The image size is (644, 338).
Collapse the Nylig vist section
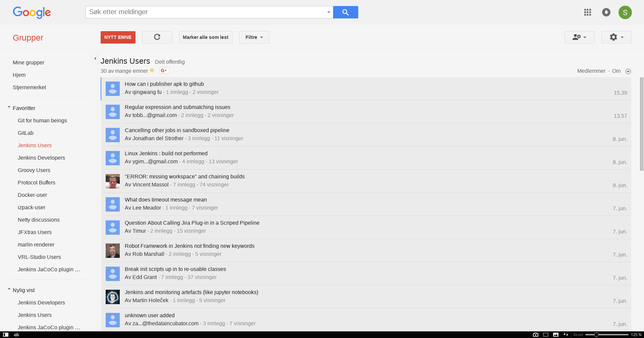[9, 289]
